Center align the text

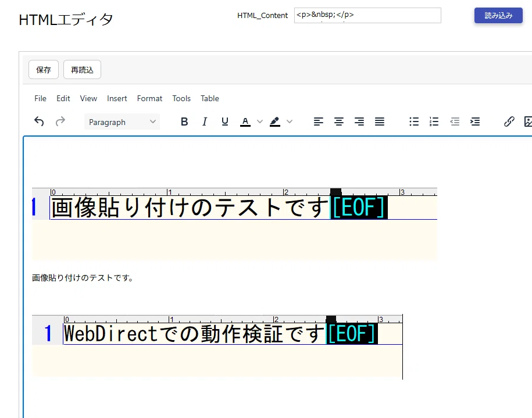(338, 122)
